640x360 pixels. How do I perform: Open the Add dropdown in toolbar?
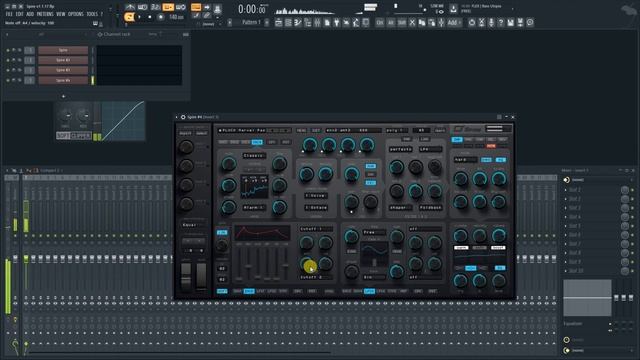pyautogui.click(x=453, y=22)
